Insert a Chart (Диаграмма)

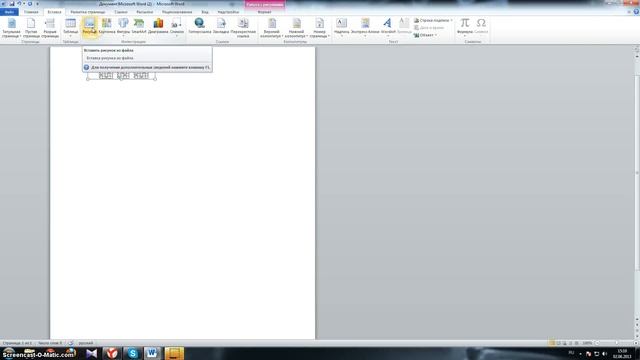point(158,27)
